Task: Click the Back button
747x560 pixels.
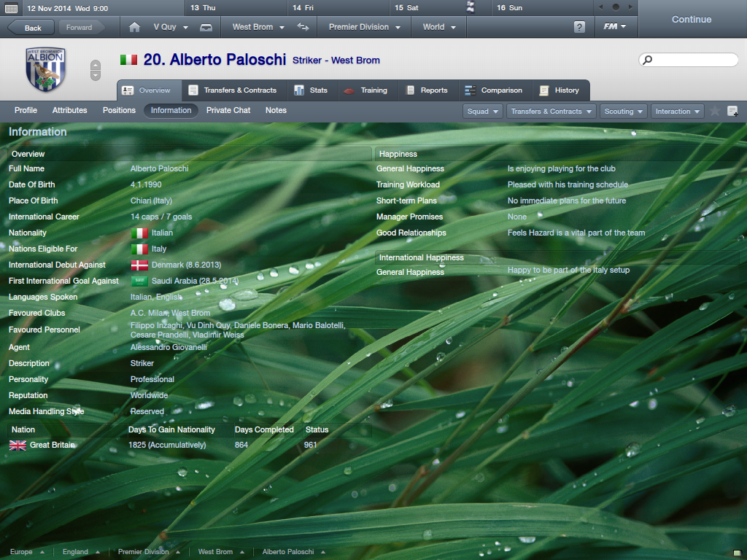Action: coord(31,28)
